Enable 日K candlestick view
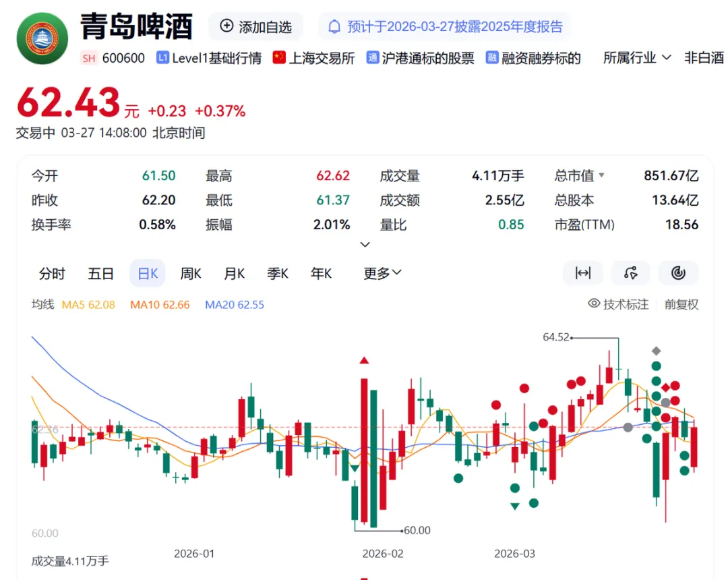The image size is (728, 580). pyautogui.click(x=147, y=273)
